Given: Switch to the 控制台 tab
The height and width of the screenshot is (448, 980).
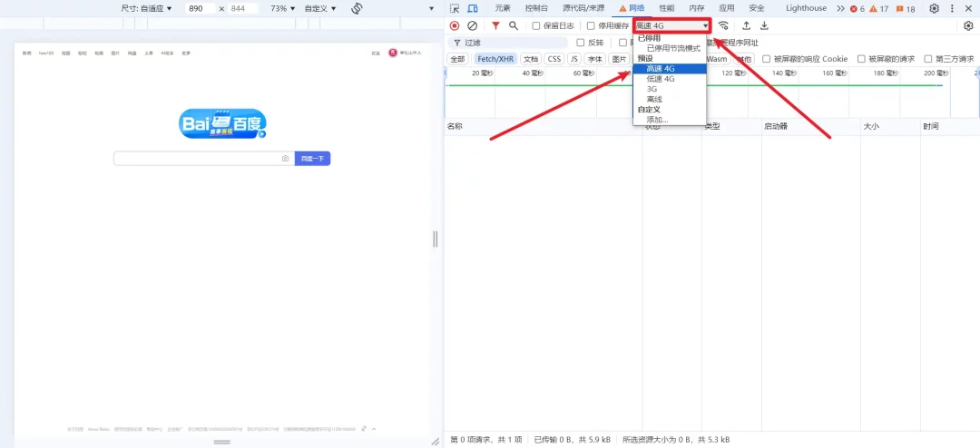Looking at the screenshot, I should point(536,8).
